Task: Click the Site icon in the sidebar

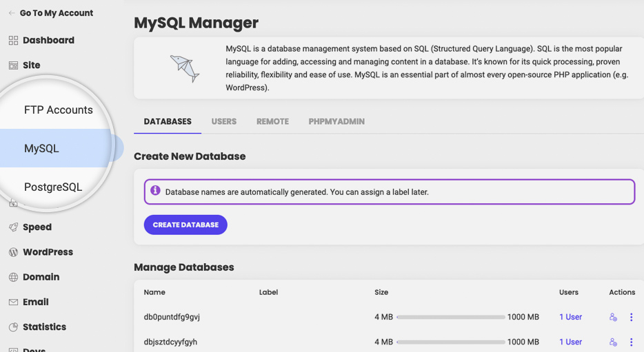Action: coord(13,65)
